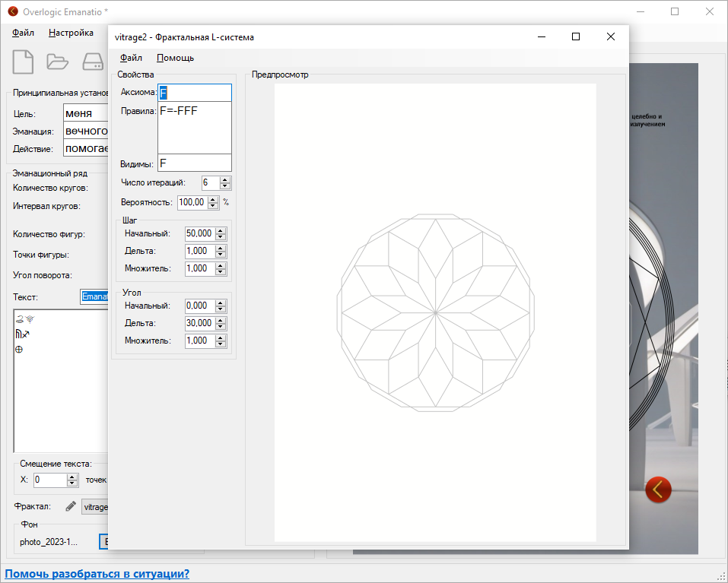
Task: Open the Настройка menu
Action: tap(71, 33)
